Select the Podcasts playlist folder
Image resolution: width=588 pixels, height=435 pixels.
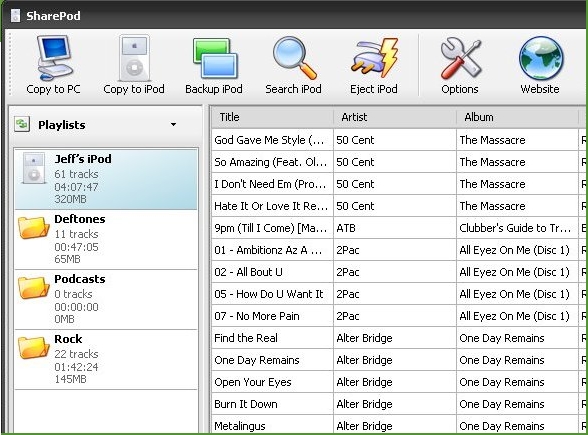106,299
